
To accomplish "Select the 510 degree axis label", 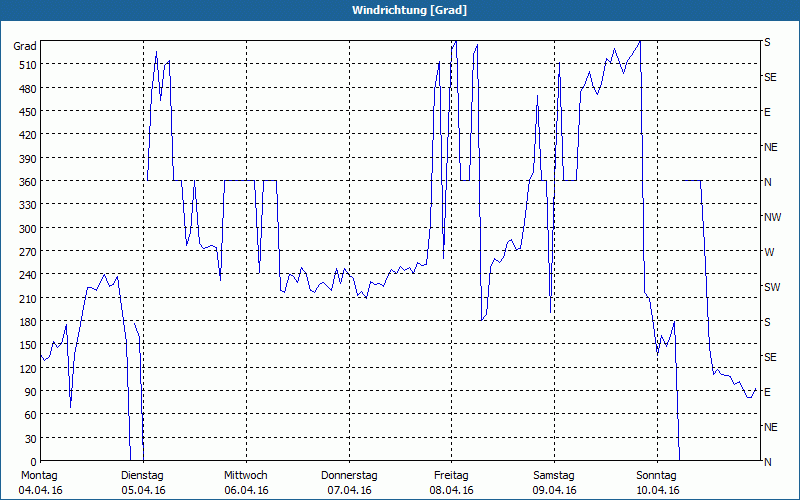I will click(x=28, y=65).
